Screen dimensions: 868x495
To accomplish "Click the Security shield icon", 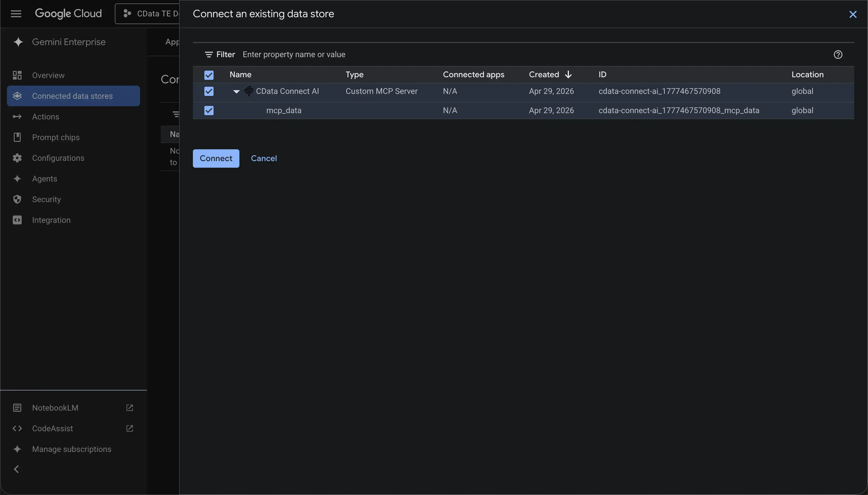I will coord(17,199).
